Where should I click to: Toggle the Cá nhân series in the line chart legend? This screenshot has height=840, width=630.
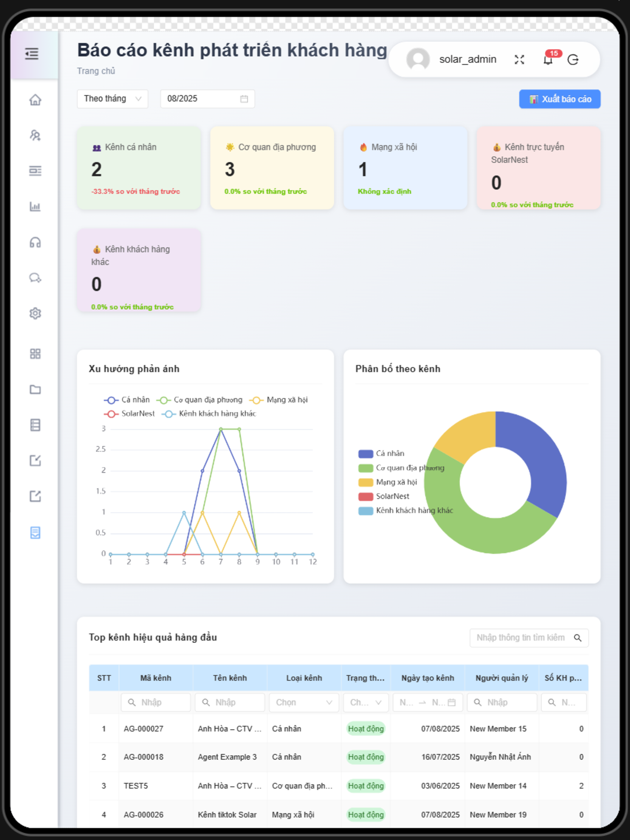click(x=127, y=400)
